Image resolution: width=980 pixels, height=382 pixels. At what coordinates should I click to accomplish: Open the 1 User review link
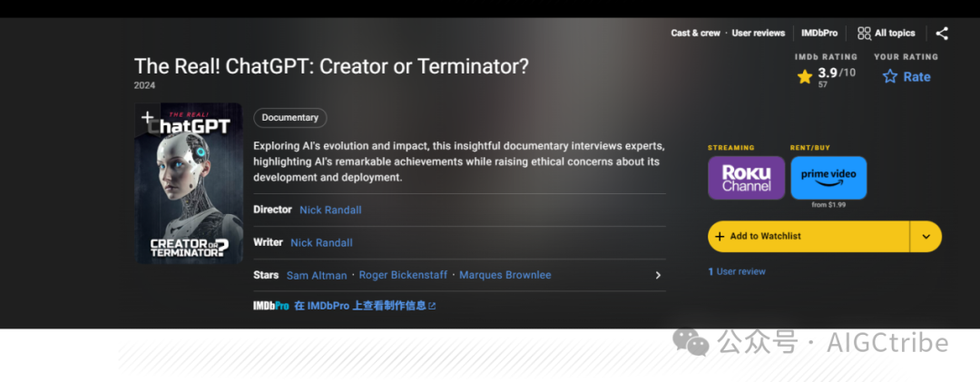pos(737,271)
